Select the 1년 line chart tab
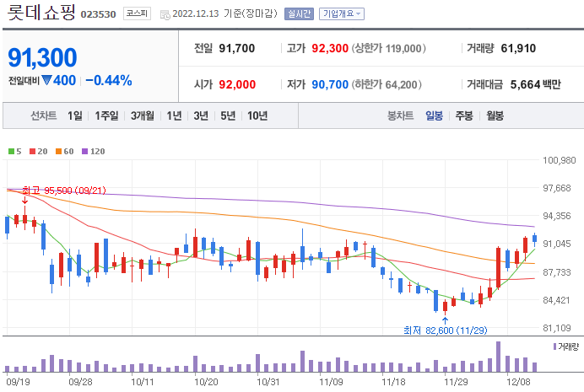The image size is (584, 392). point(174,115)
